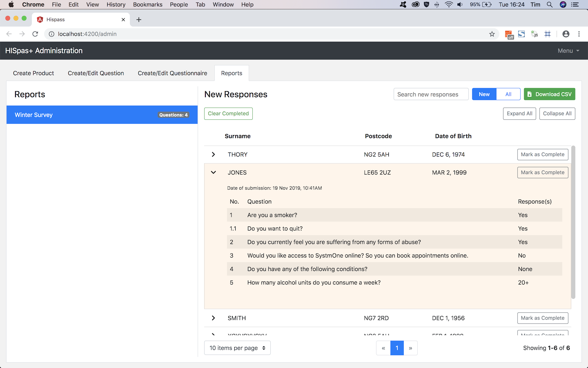
Task: Click the Wi-Fi status icon
Action: click(x=449, y=4)
